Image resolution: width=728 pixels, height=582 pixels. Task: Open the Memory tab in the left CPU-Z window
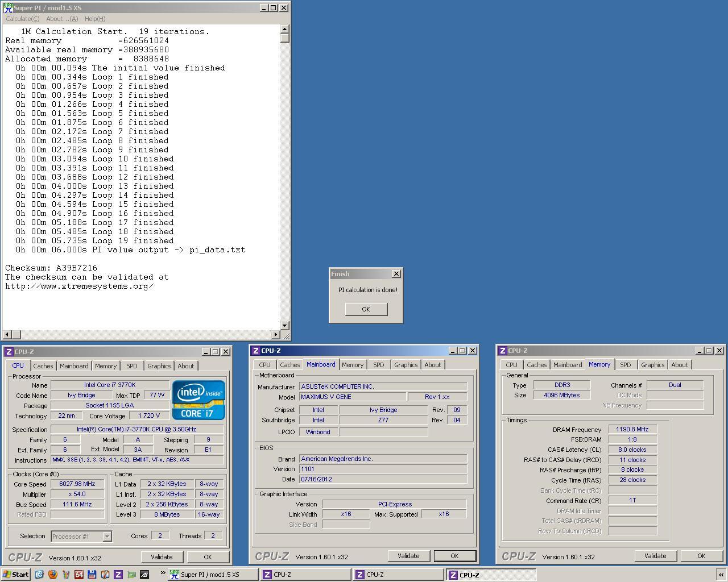click(x=106, y=366)
